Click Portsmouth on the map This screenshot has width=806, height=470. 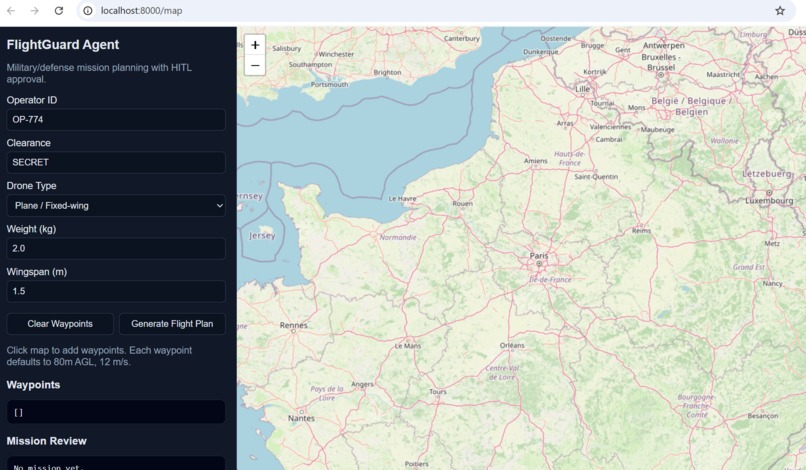coord(329,84)
